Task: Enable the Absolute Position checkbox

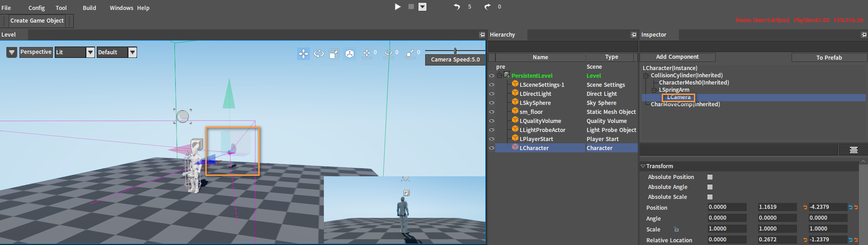Action: pos(710,177)
